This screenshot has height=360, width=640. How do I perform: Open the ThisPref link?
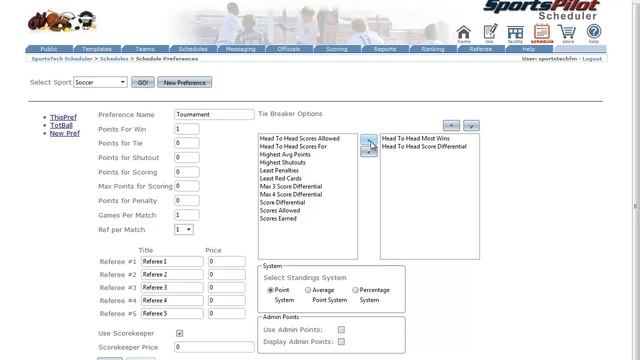tap(63, 117)
